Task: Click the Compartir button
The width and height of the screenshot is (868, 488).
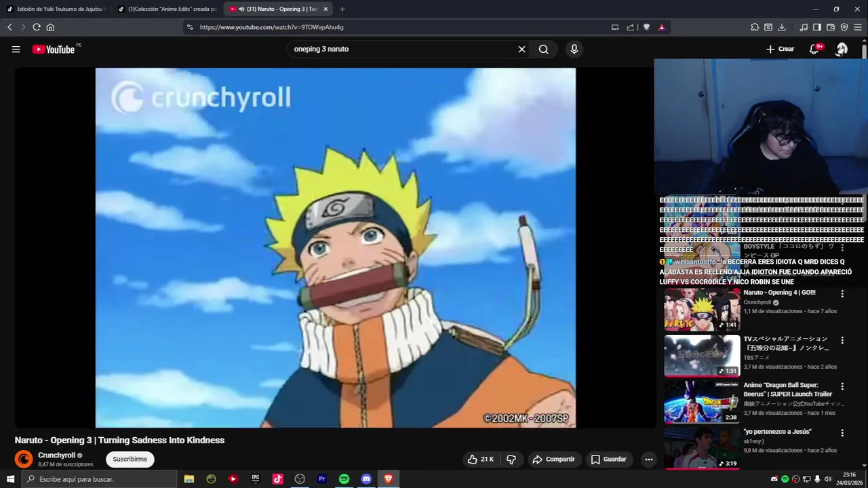Action: point(553,460)
